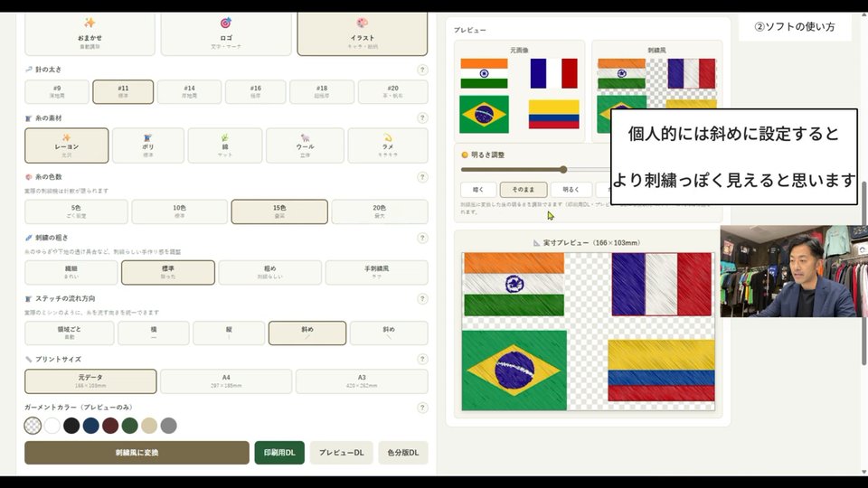Set needle size to #9
The width and height of the screenshot is (868, 488).
tap(57, 92)
